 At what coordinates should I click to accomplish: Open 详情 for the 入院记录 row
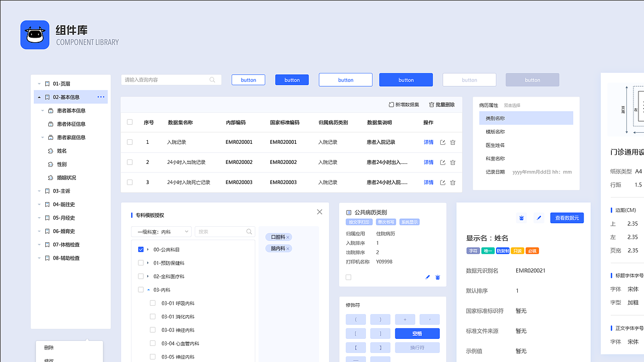click(x=429, y=142)
